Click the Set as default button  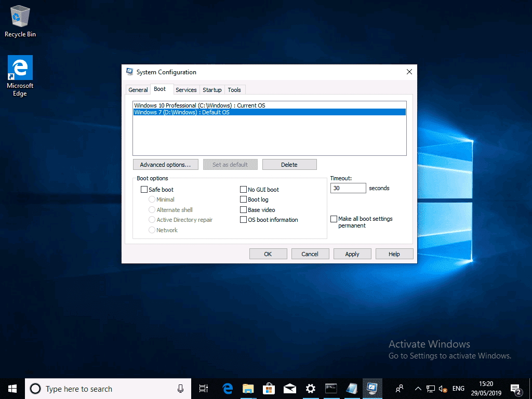coord(230,165)
